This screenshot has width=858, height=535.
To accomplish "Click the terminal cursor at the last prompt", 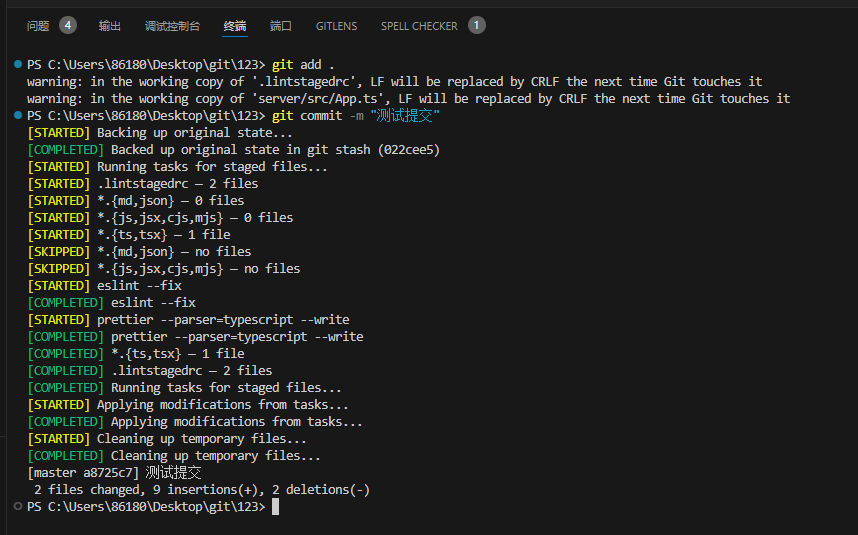I will click(x=275, y=507).
